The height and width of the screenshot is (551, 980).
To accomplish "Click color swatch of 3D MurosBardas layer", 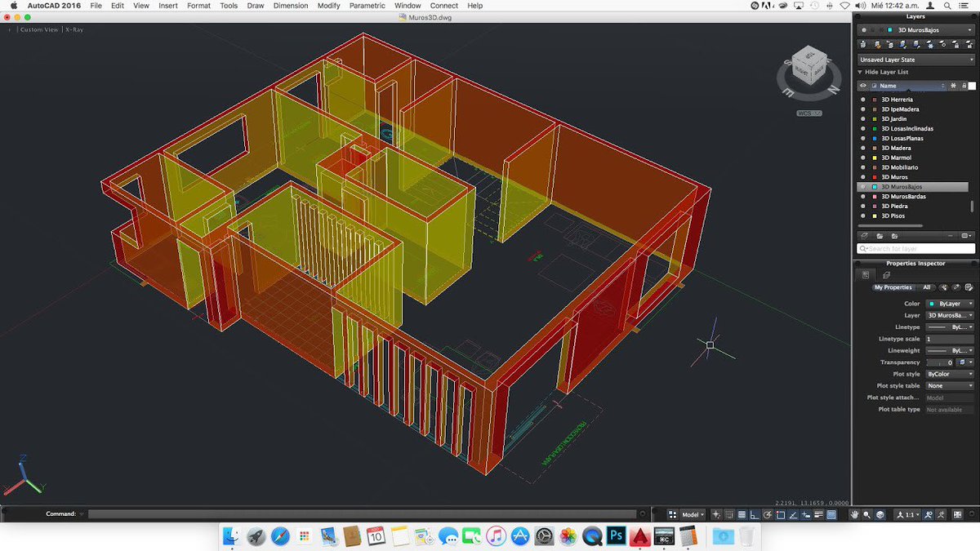I will click(x=875, y=197).
